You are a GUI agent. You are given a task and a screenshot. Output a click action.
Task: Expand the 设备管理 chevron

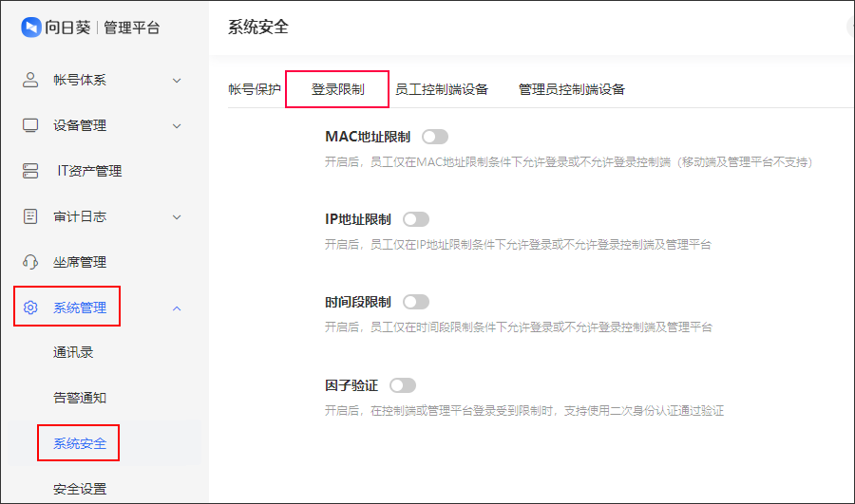[x=177, y=126]
